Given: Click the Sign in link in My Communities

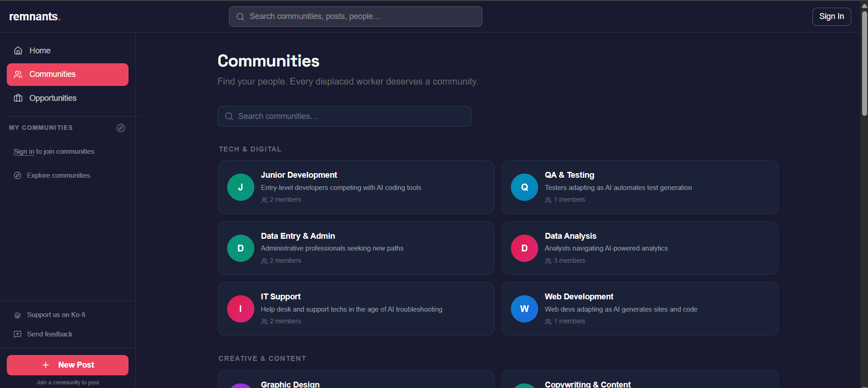Looking at the screenshot, I should point(24,151).
